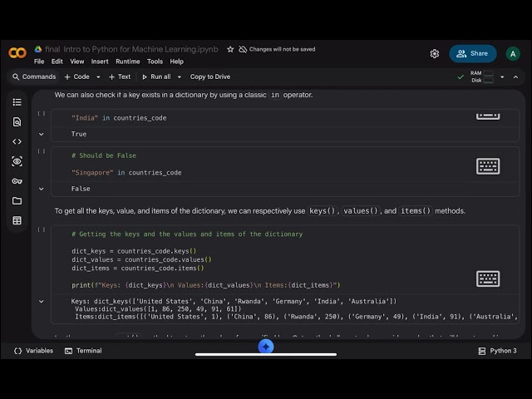Click the print(f"Keys: ... code line
Screen dimensions: 532x399
click(205, 285)
